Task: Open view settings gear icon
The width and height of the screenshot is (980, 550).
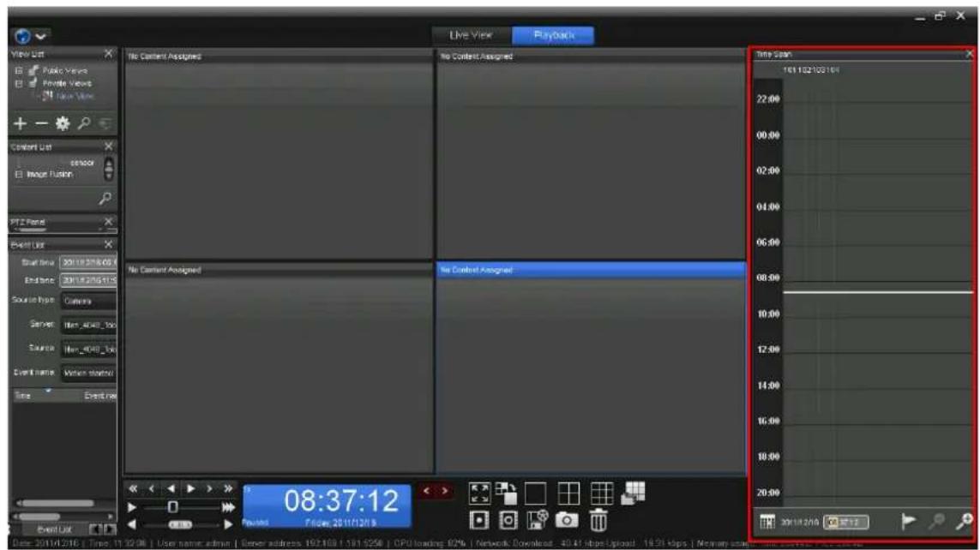Action: pos(63,123)
